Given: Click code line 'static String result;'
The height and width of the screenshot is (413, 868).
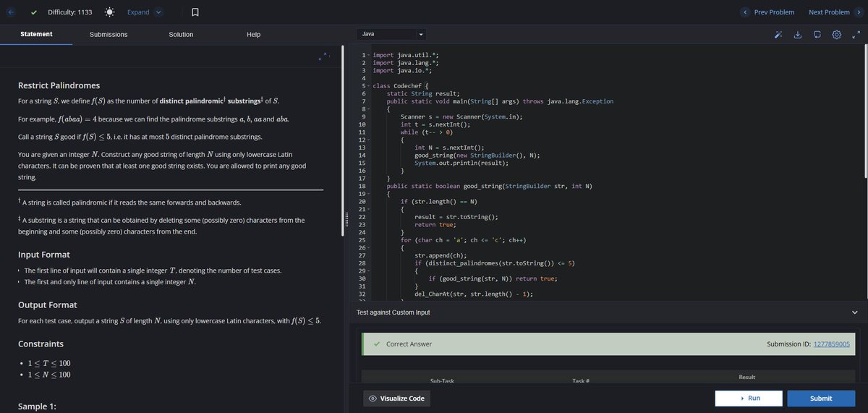Looking at the screenshot, I should (423, 94).
